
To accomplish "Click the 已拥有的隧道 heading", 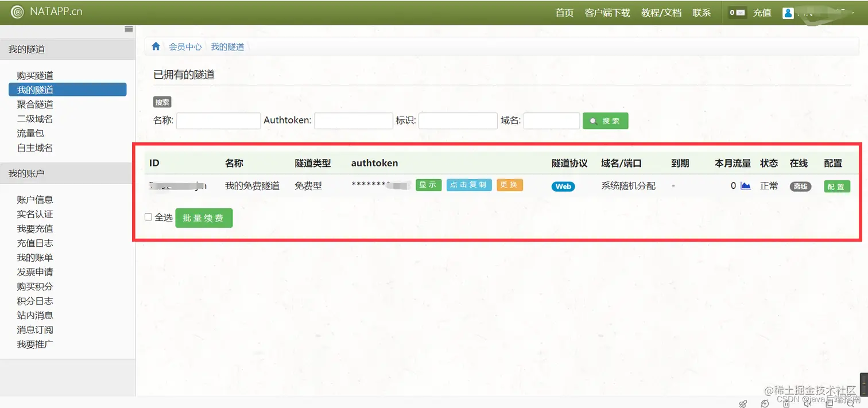I will click(x=184, y=75).
